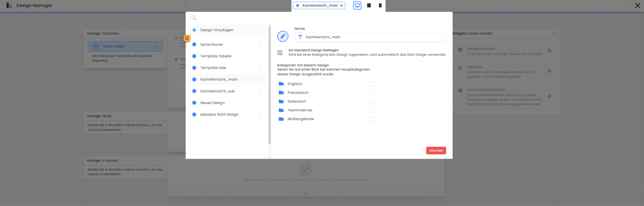
Task: Expand the Seiten Header template dropdown
Action: point(157,46)
